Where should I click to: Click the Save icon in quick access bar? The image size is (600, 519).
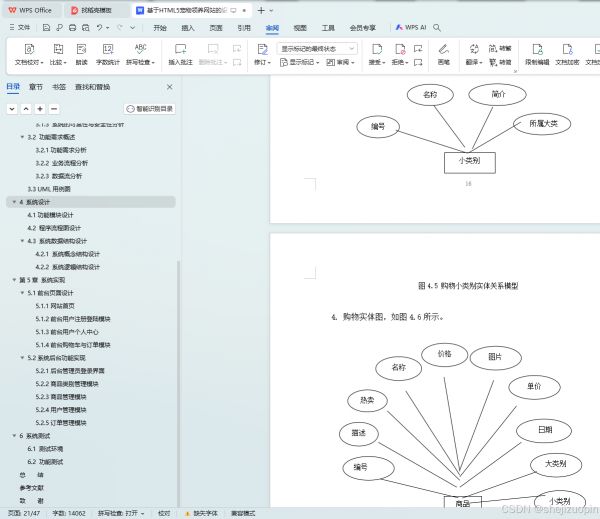46,28
